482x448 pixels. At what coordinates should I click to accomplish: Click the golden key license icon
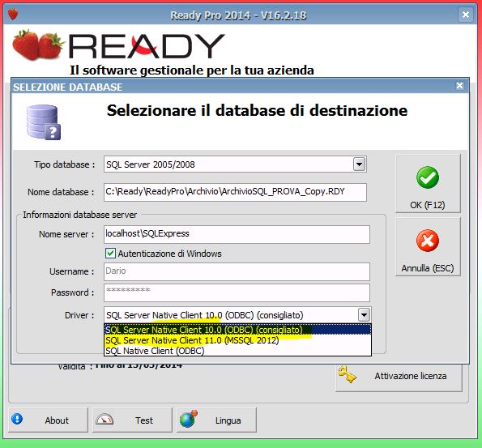[347, 374]
